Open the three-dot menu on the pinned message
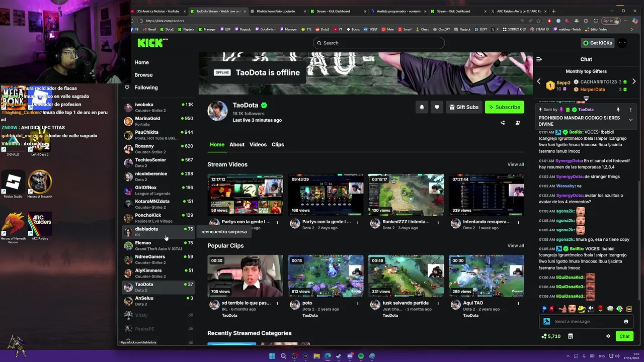The width and height of the screenshot is (644, 362). click(x=630, y=110)
